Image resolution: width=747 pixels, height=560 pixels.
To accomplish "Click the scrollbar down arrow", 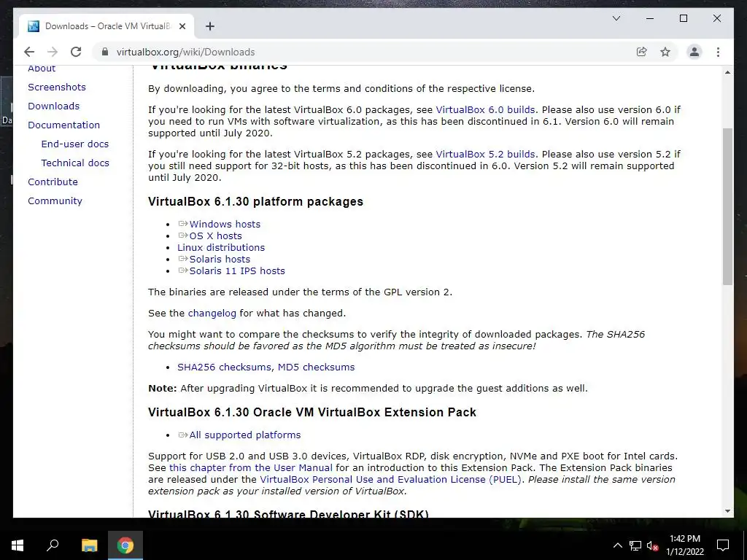I will point(727,511).
